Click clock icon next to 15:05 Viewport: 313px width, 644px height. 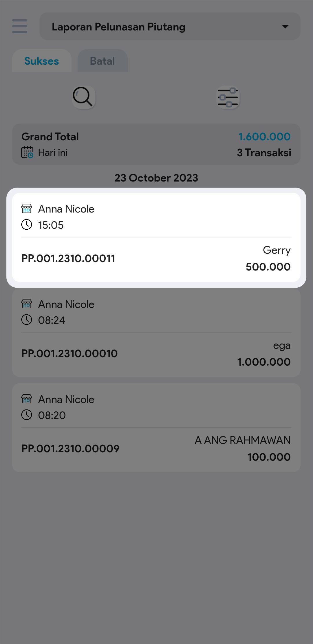click(27, 225)
